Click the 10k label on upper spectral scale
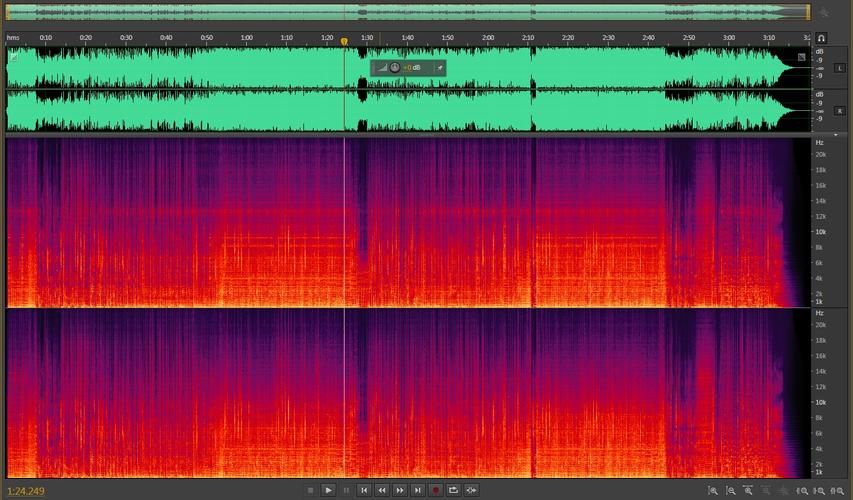Image resolution: width=853 pixels, height=500 pixels. point(820,232)
